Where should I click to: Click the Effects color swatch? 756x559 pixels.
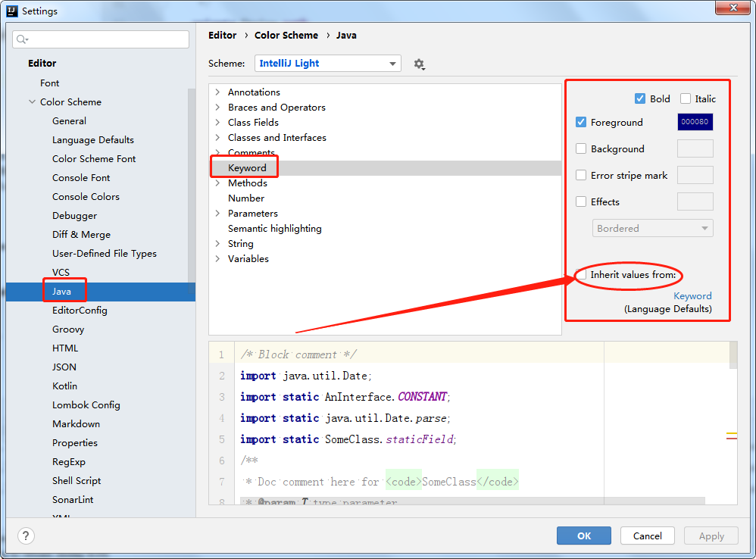(x=695, y=201)
